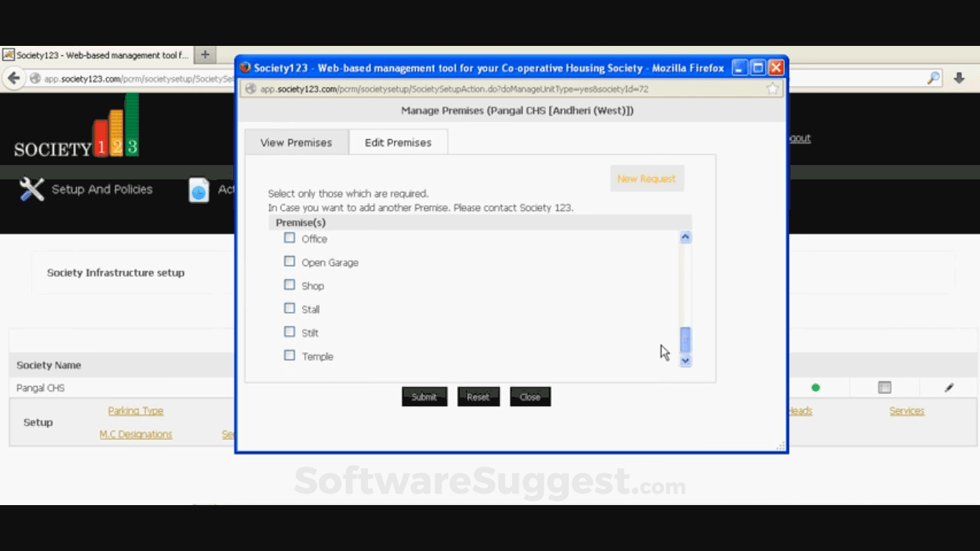Open the Services setup link
The width and height of the screenshot is (980, 551).
point(907,411)
